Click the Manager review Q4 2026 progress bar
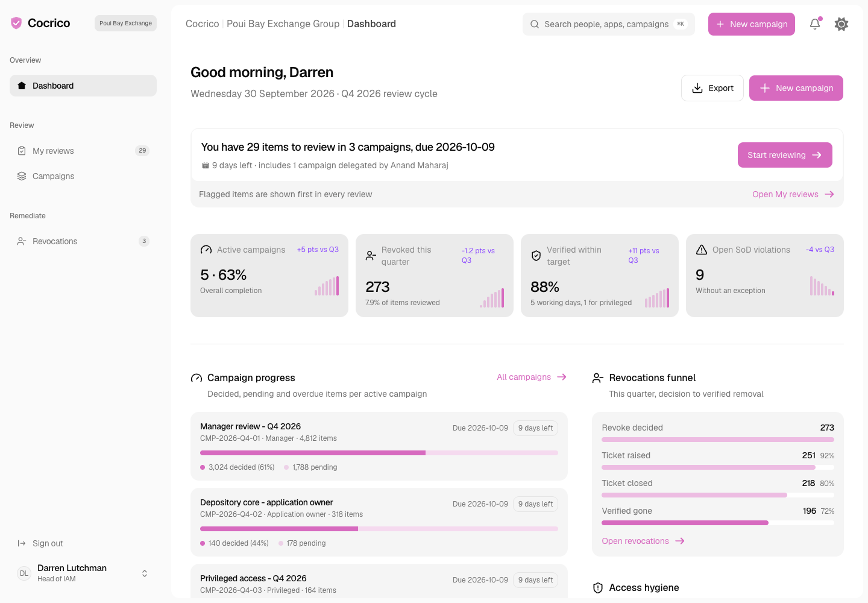Image resolution: width=868 pixels, height=603 pixels. (379, 453)
